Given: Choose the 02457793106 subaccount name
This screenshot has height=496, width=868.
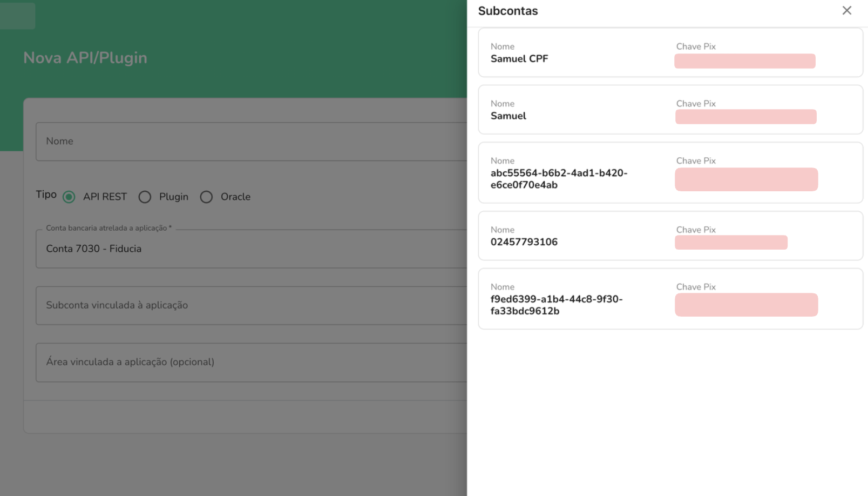Looking at the screenshot, I should click(x=524, y=242).
